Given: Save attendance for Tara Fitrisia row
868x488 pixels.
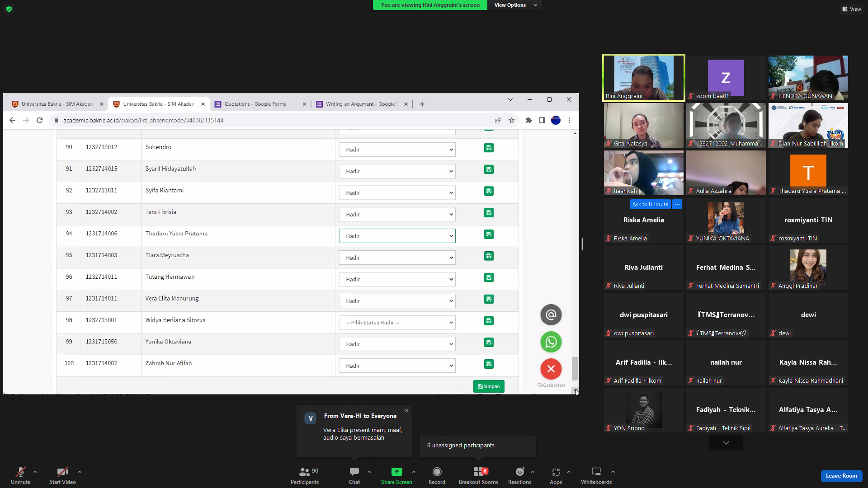Looking at the screenshot, I should tap(489, 213).
